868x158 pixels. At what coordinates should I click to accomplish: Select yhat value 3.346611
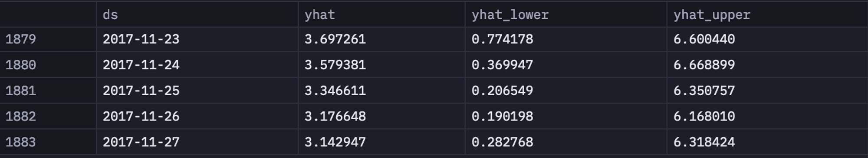pyautogui.click(x=335, y=91)
